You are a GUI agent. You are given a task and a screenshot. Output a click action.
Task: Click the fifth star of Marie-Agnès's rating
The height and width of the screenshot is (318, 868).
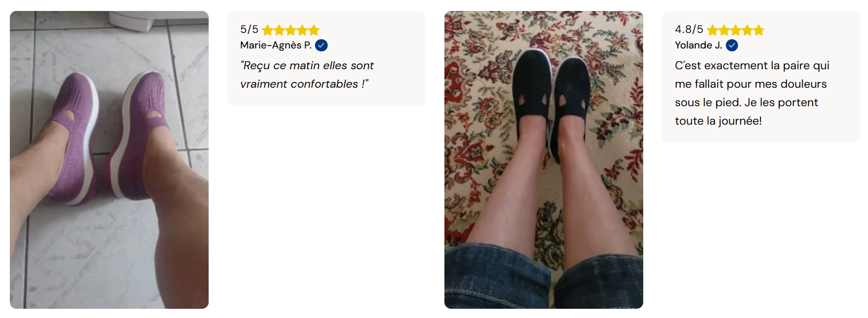click(x=314, y=30)
